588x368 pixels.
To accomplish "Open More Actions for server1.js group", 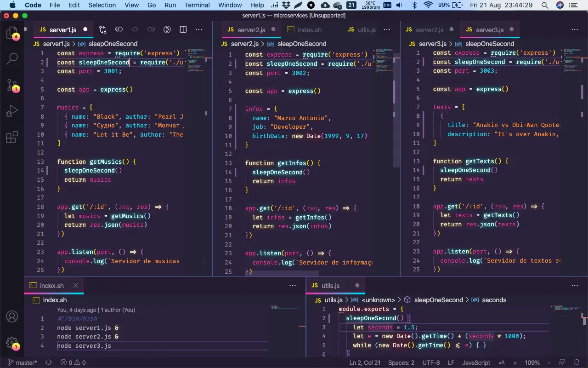I will coord(199,29).
